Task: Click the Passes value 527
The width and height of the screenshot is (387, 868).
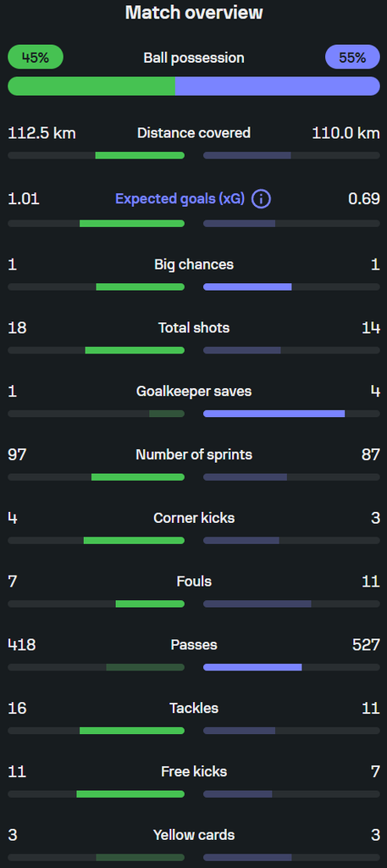Action: click(366, 645)
